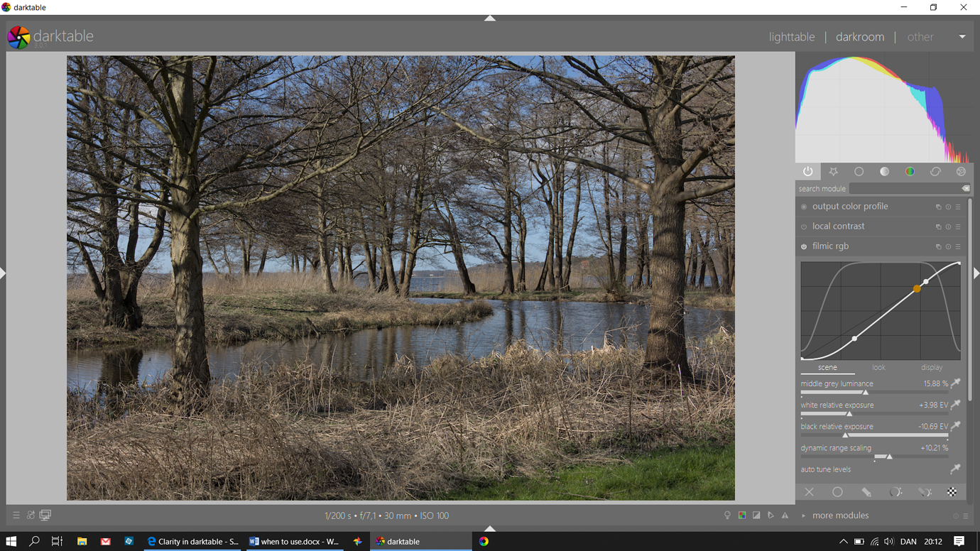Open local contrast presets menu icon
The image size is (980, 551).
tap(958, 227)
